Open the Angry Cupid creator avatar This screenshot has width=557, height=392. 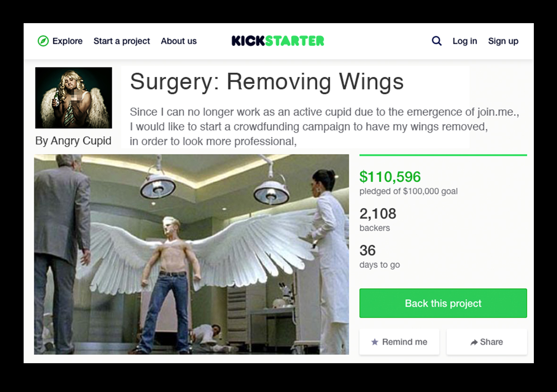74,98
